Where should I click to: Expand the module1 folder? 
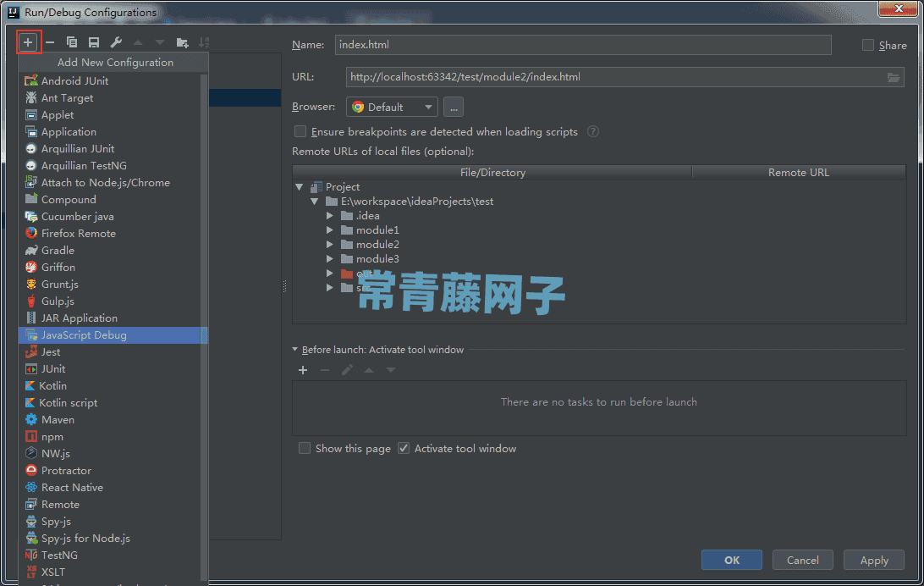[x=330, y=230]
